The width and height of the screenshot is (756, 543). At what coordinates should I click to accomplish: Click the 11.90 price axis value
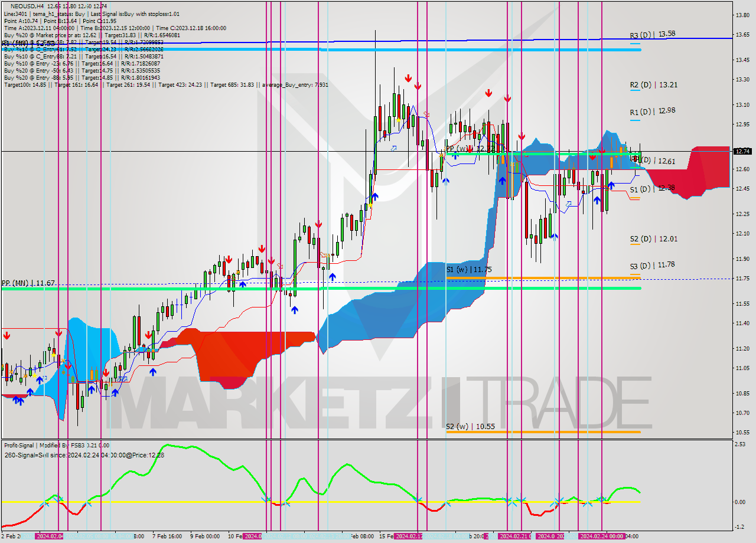click(x=742, y=259)
